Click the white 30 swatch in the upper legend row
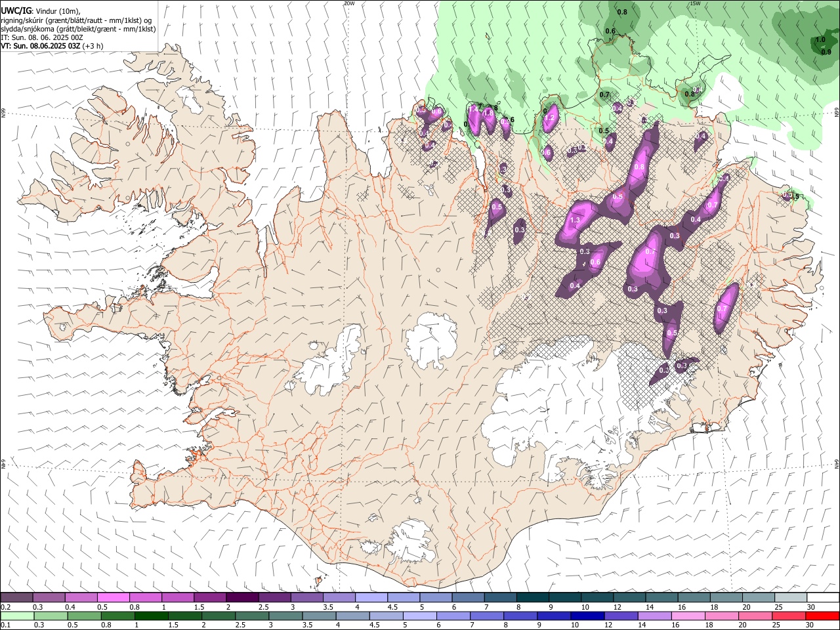This screenshot has width=840, height=630. [824, 597]
